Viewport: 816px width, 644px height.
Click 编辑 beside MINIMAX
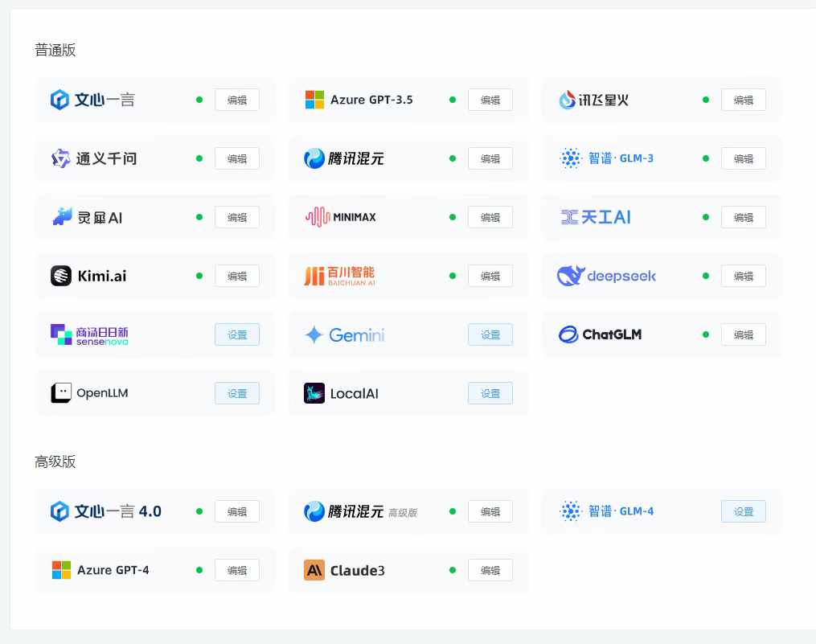click(x=490, y=217)
